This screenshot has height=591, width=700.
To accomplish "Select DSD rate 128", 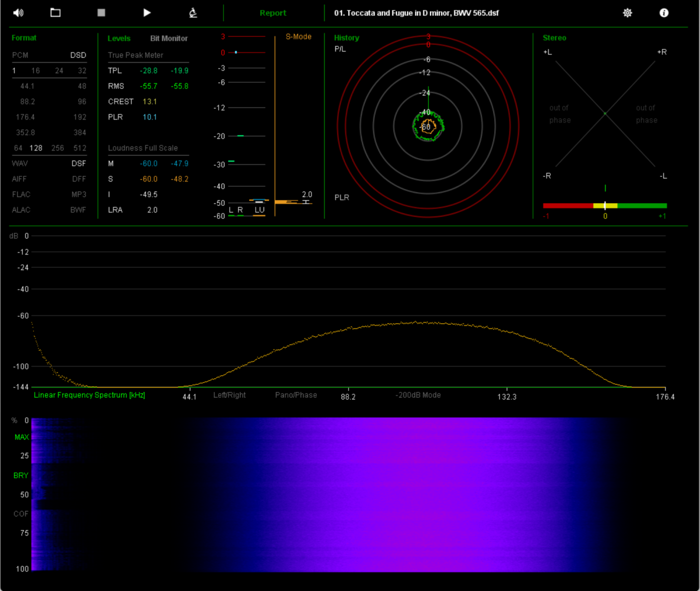I will pos(36,148).
